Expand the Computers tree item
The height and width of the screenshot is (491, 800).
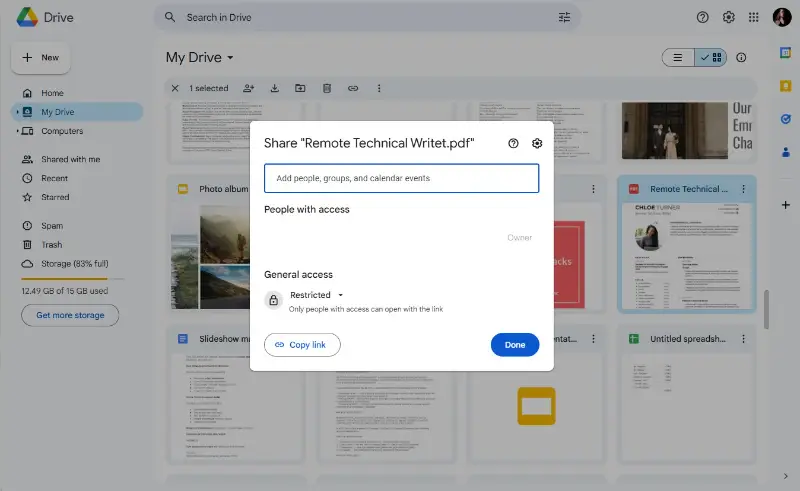(16, 131)
